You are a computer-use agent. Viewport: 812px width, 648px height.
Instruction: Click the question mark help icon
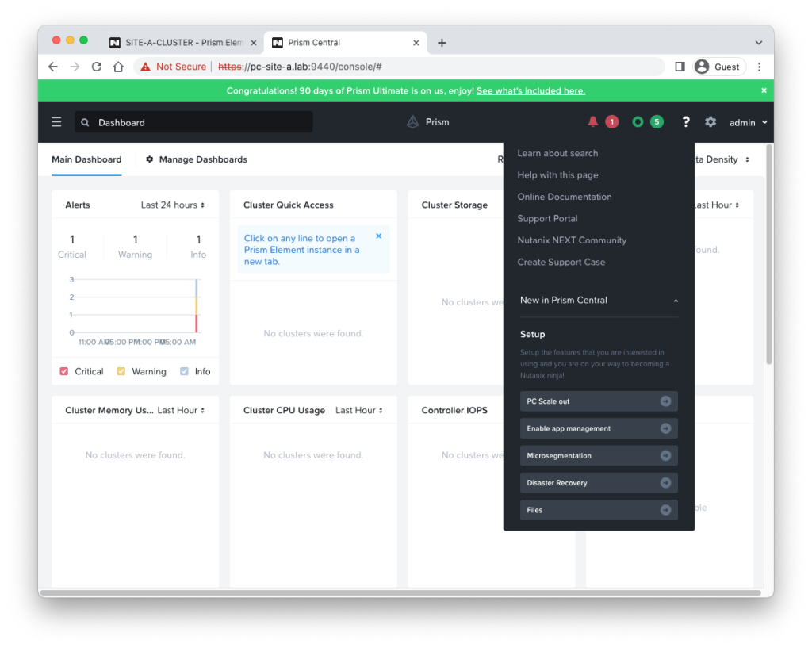[x=686, y=122]
